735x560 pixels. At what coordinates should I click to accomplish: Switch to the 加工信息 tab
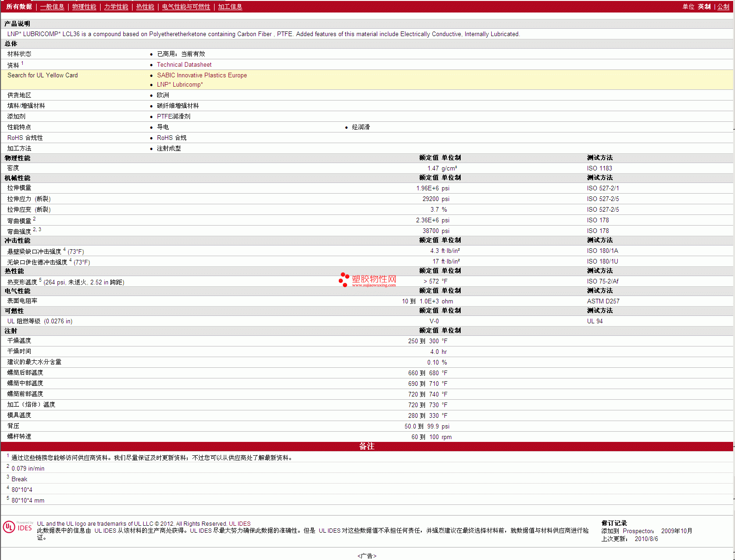[230, 6]
